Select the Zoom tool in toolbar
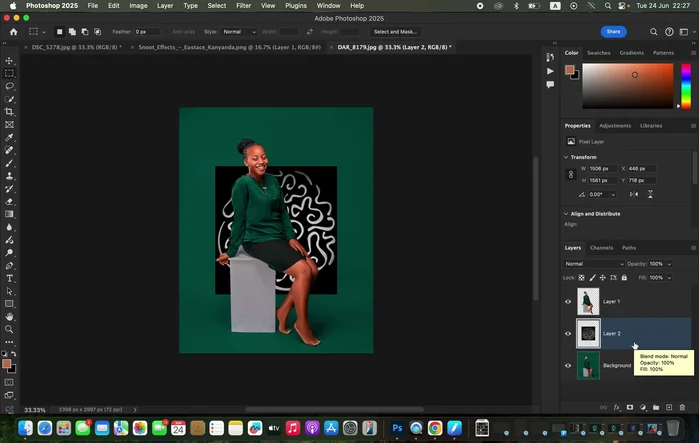Viewport: 699px width, 443px height. [10, 329]
